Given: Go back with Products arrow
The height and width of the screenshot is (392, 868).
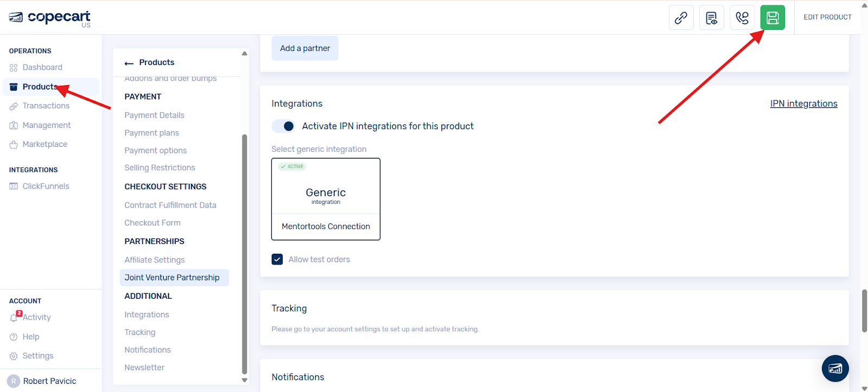Looking at the screenshot, I should pyautogui.click(x=129, y=63).
